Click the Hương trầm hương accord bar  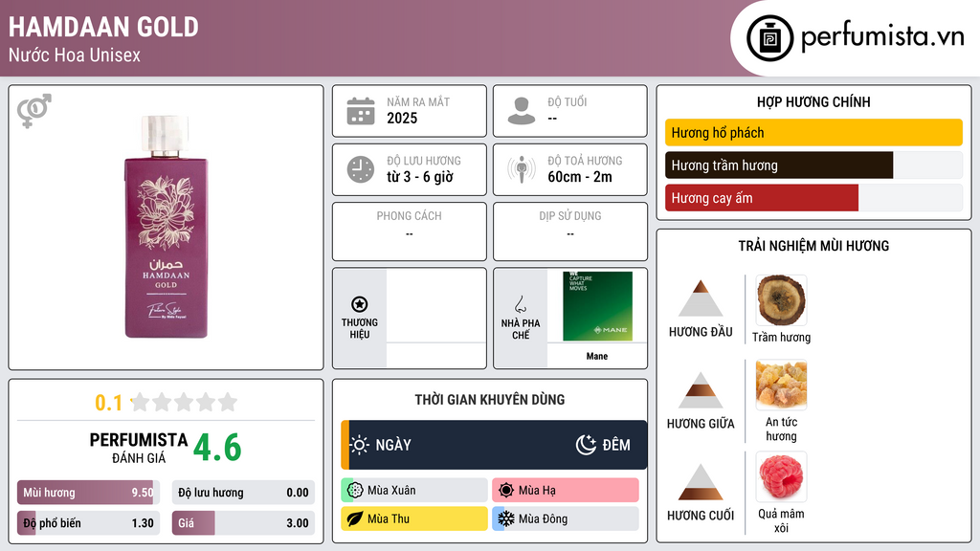click(x=813, y=165)
